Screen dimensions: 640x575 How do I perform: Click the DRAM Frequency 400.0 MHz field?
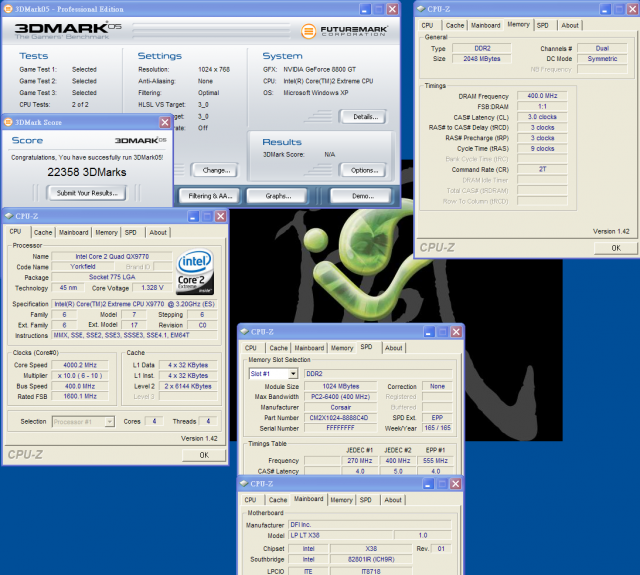click(542, 96)
